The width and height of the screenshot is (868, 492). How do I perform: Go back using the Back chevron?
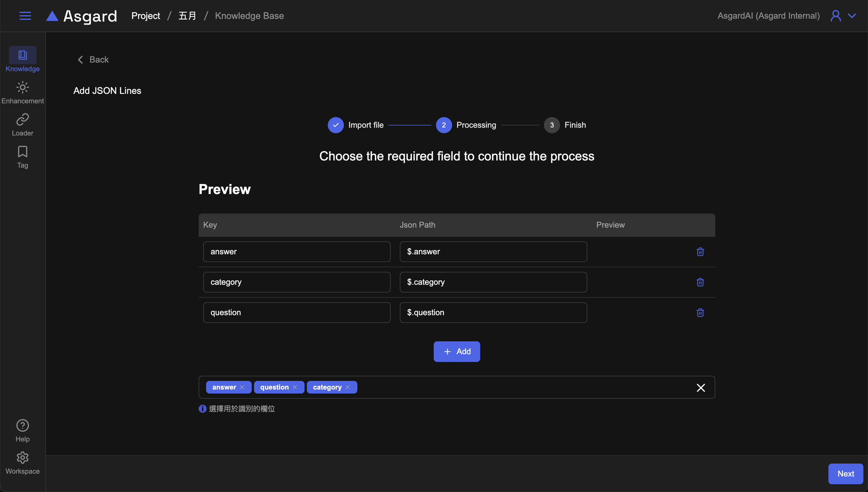80,60
